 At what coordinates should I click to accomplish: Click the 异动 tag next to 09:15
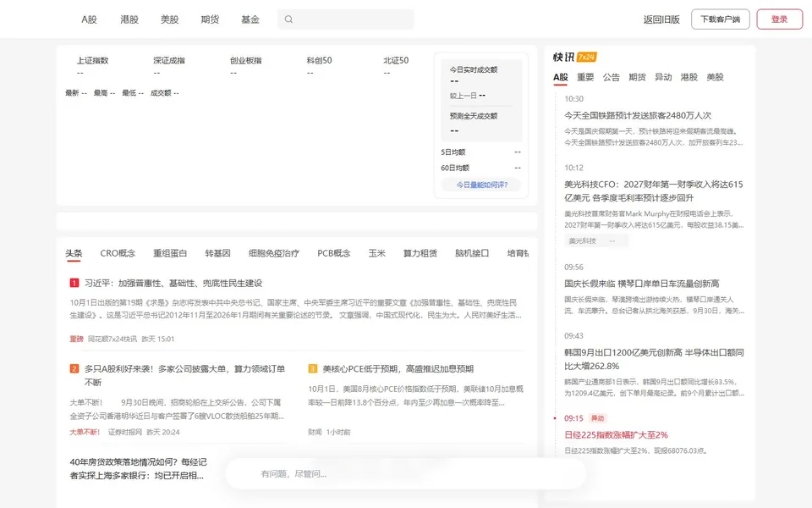(598, 418)
